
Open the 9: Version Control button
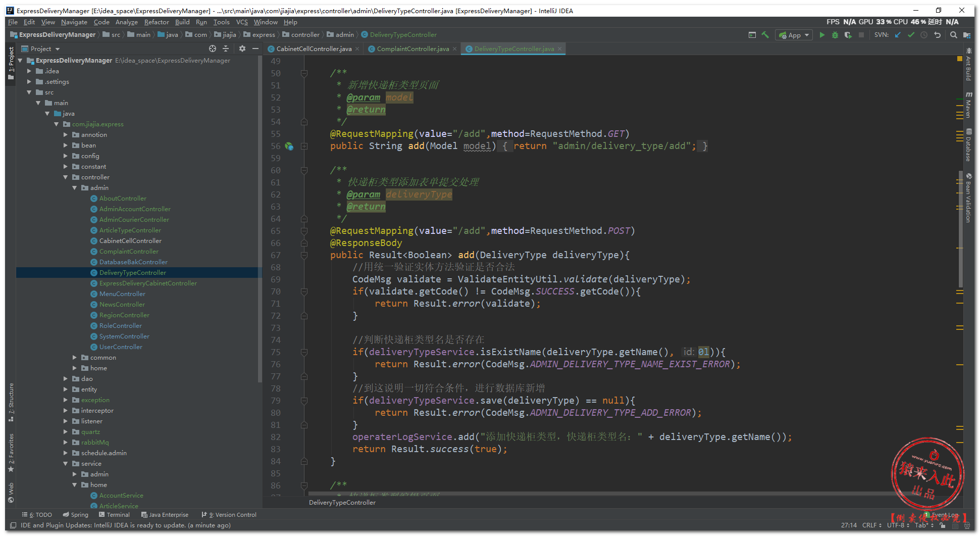(229, 515)
